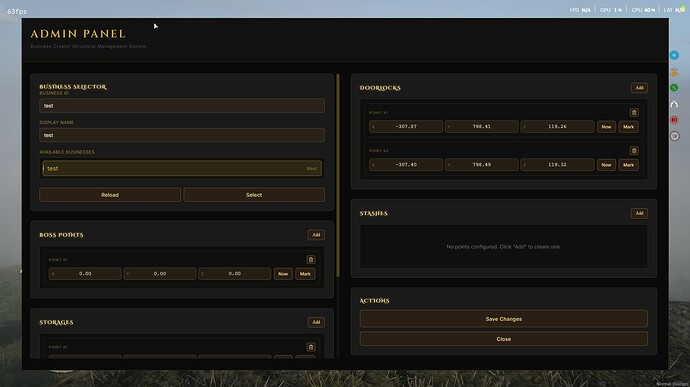Screen dimensions: 690x387
Task: Edit the X field of Boss Points Point #1
Action: click(85, 273)
